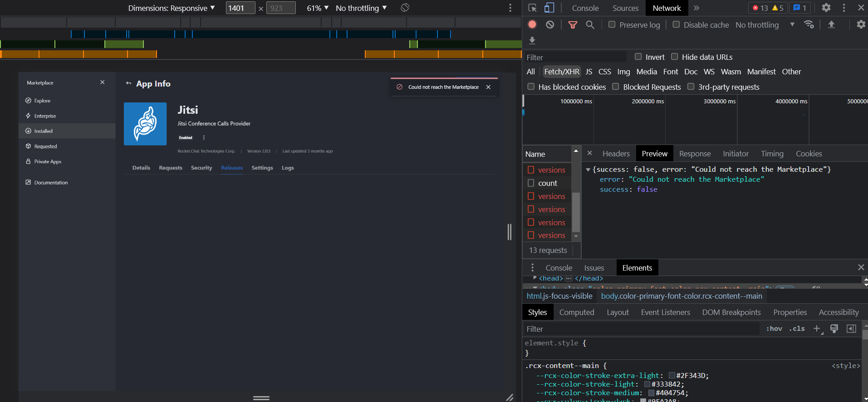The height and width of the screenshot is (402, 868).
Task: Add new style rule plus icon
Action: click(817, 329)
